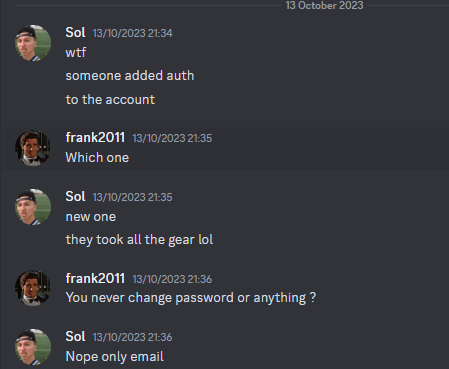Click the username Sol at 21:34
Viewport: 449px width, 369px height.
coord(75,33)
